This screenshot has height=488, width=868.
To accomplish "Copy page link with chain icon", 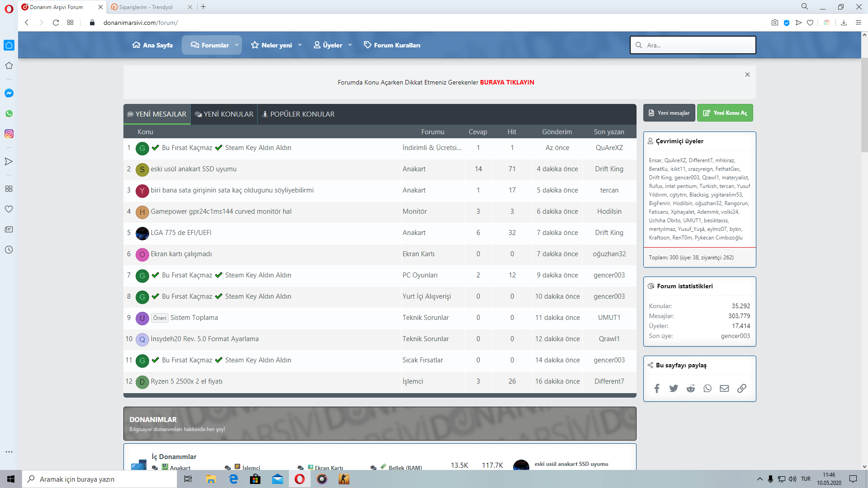I will (742, 389).
